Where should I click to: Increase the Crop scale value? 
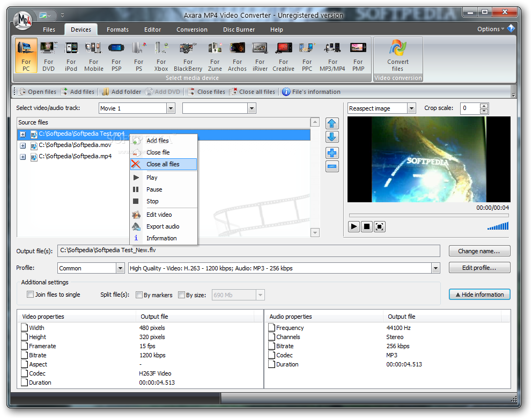(x=484, y=106)
